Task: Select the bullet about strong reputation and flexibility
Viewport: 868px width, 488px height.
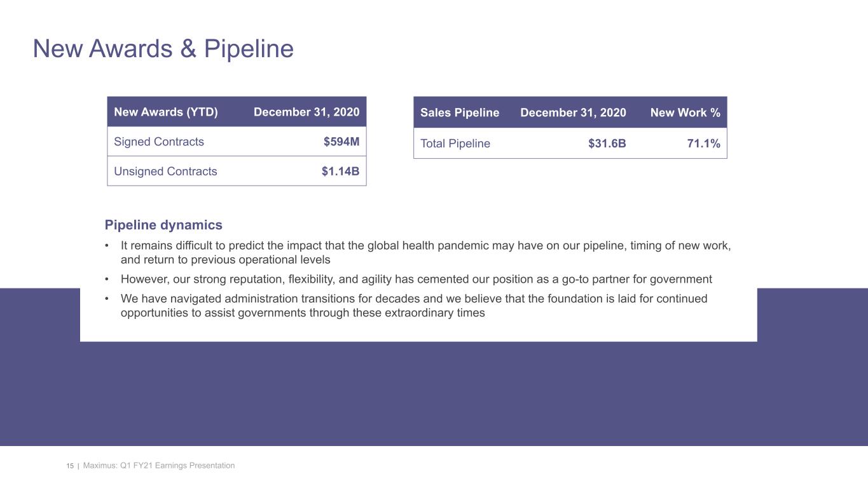Action: (416, 279)
